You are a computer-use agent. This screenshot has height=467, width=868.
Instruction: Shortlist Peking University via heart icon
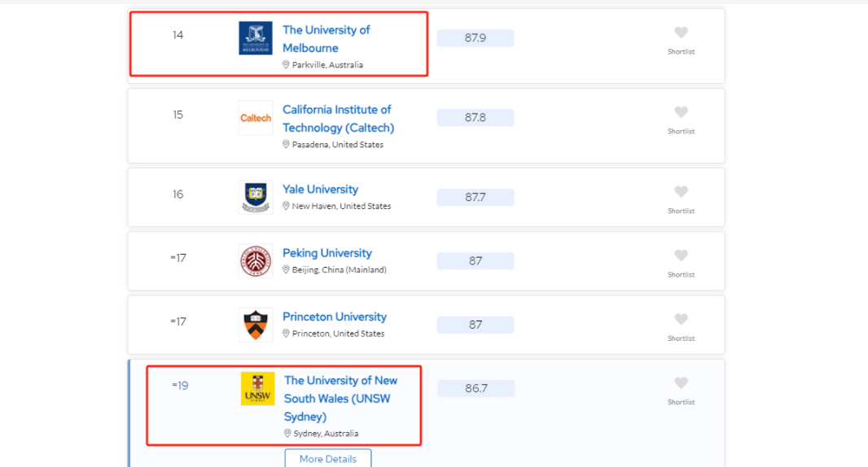pyautogui.click(x=681, y=255)
